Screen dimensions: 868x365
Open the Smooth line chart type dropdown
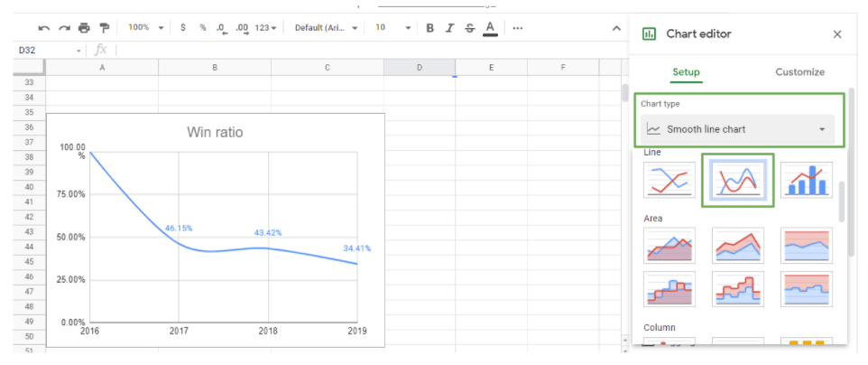coord(737,129)
